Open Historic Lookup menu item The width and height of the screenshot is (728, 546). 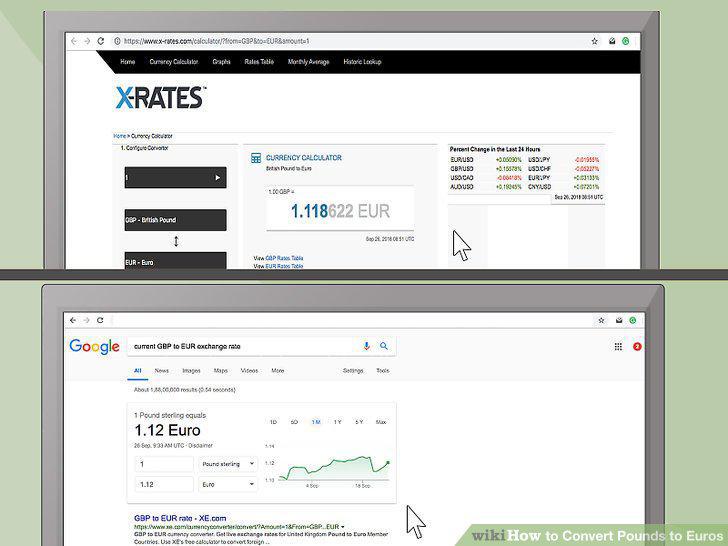click(362, 62)
